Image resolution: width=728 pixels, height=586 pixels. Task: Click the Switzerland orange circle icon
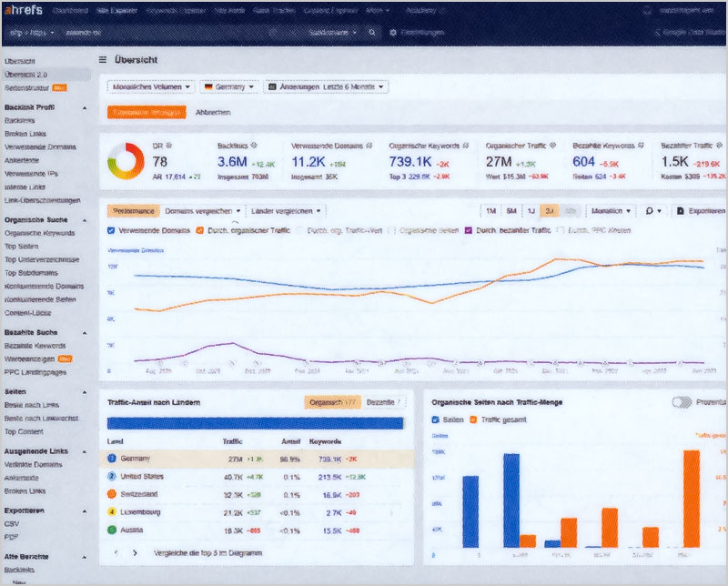pos(112,494)
